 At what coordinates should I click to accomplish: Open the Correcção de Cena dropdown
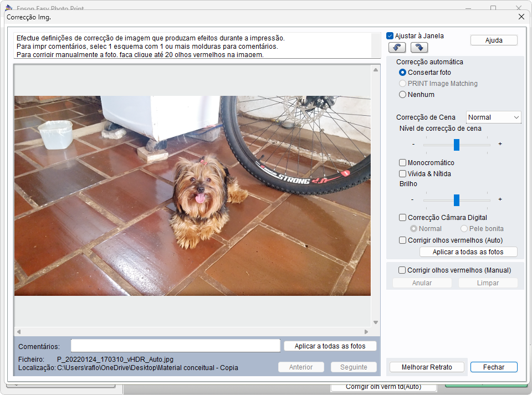tap(493, 117)
